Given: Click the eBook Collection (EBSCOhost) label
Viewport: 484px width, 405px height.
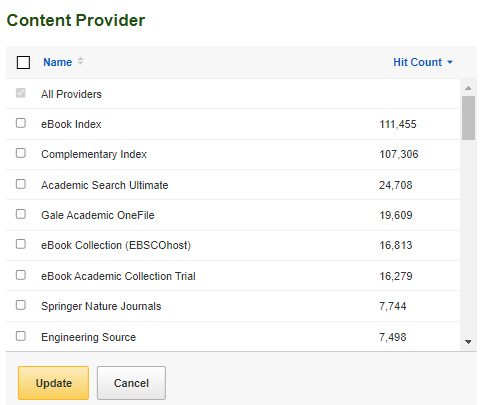Looking at the screenshot, I should pyautogui.click(x=116, y=245).
